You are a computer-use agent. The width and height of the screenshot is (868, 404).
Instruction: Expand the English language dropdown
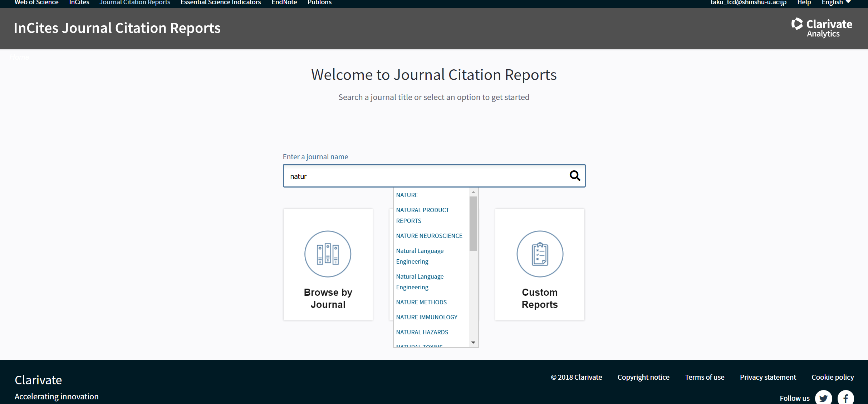click(x=836, y=3)
